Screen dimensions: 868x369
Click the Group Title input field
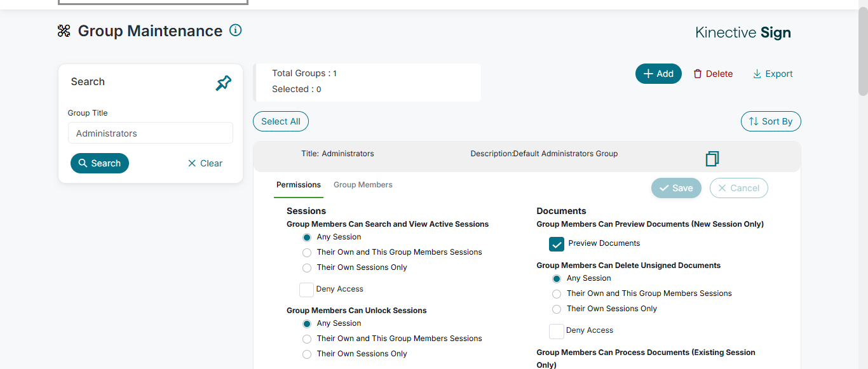(x=151, y=133)
